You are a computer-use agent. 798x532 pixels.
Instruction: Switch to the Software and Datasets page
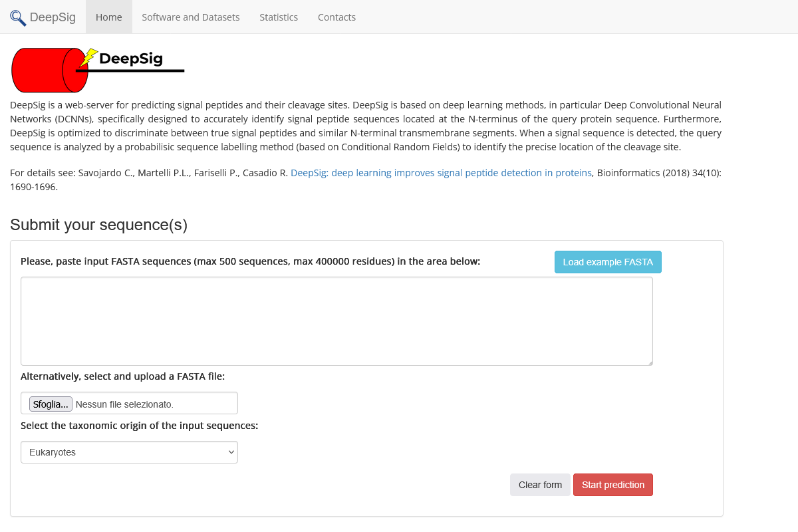tap(191, 17)
